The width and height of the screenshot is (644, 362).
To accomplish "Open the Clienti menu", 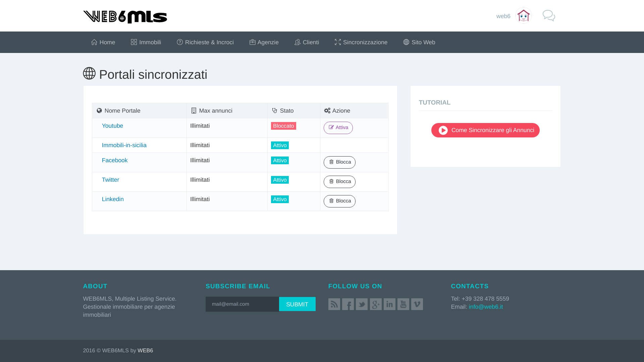I will click(307, 42).
